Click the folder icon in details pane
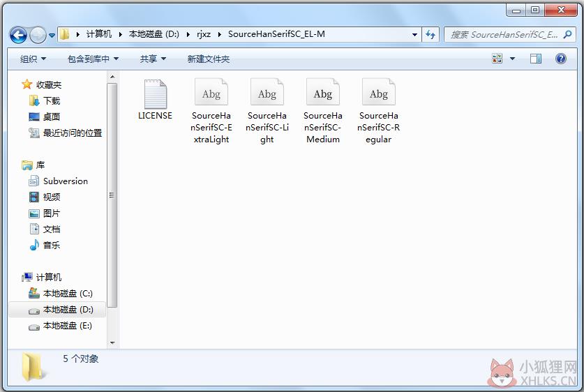Screen dimensions: 584x392 [x=33, y=367]
